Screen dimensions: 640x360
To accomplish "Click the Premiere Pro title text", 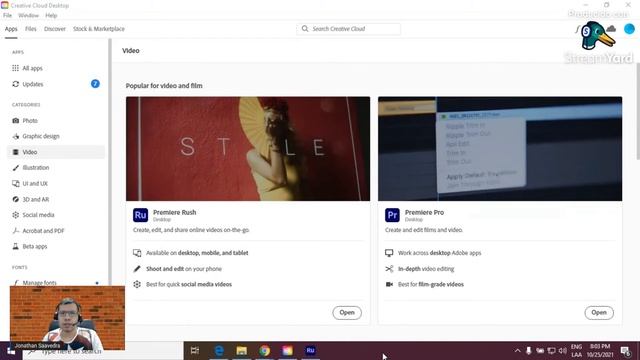I will point(424,212).
